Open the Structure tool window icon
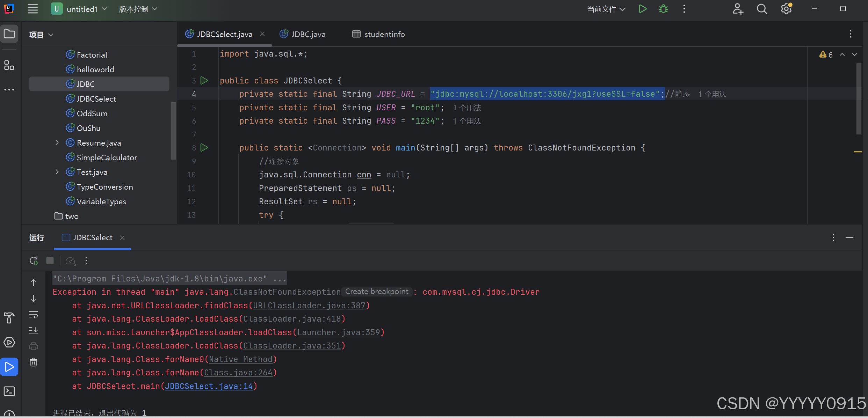Image resolution: width=868 pixels, height=418 pixels. (9, 65)
